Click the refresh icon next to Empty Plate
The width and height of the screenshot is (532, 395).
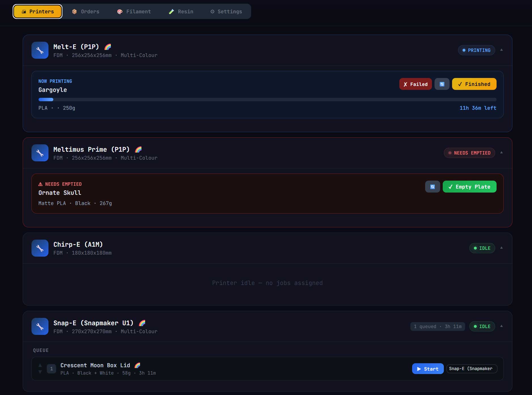432,187
